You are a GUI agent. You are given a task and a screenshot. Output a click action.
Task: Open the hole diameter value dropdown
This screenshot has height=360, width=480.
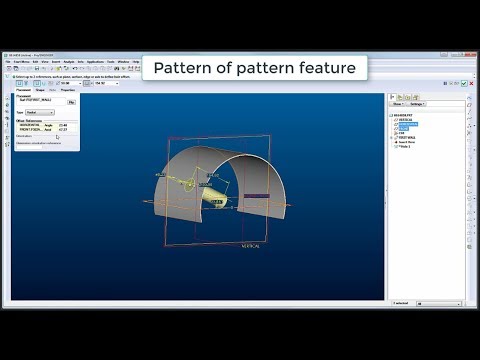click(80, 83)
